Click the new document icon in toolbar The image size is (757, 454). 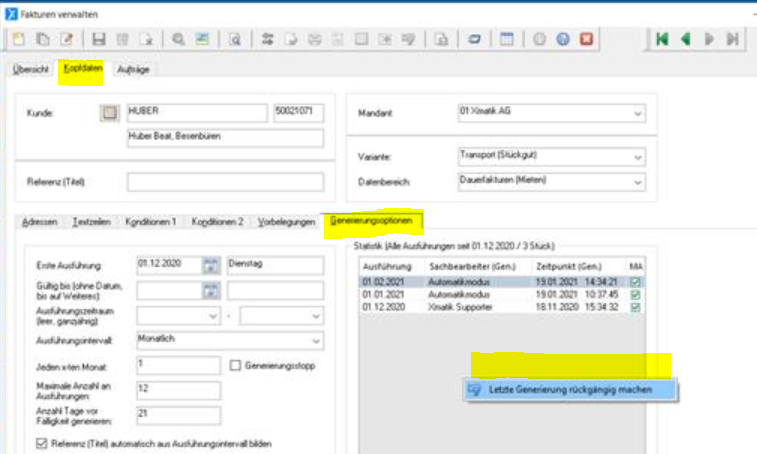click(x=19, y=40)
